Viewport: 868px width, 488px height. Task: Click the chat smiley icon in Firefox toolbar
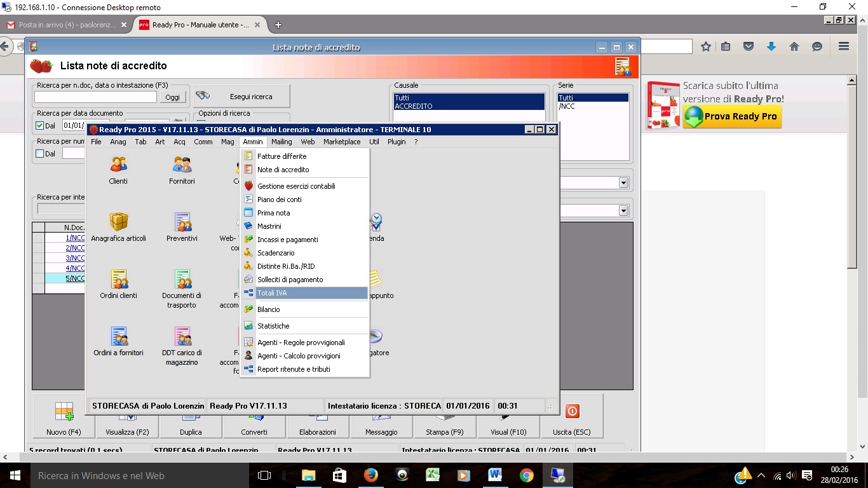click(817, 46)
